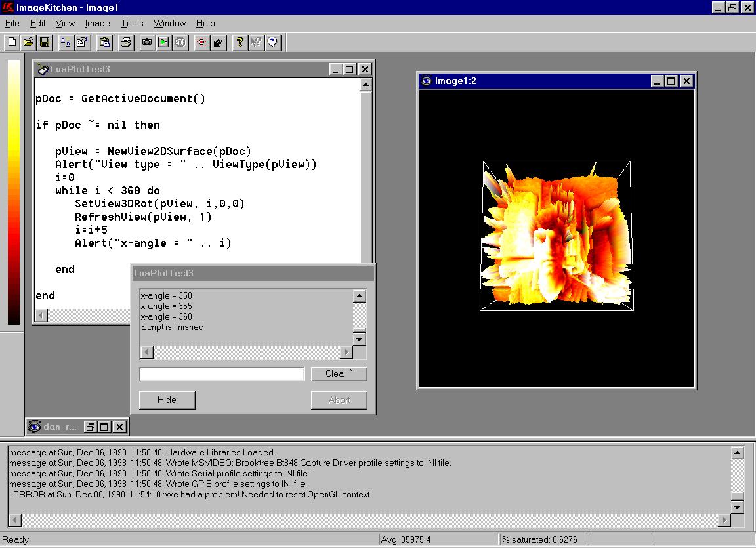Viewport: 756px width, 548px height.
Task: Maximize the Image1:2 window
Action: (671, 81)
